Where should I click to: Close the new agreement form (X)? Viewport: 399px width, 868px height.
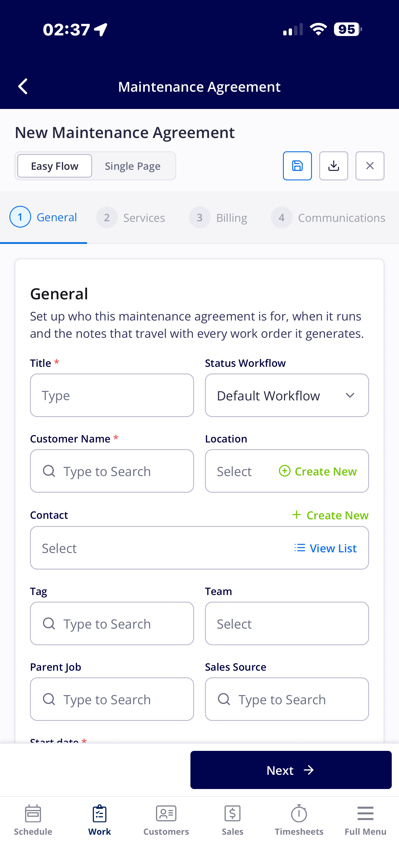click(370, 166)
